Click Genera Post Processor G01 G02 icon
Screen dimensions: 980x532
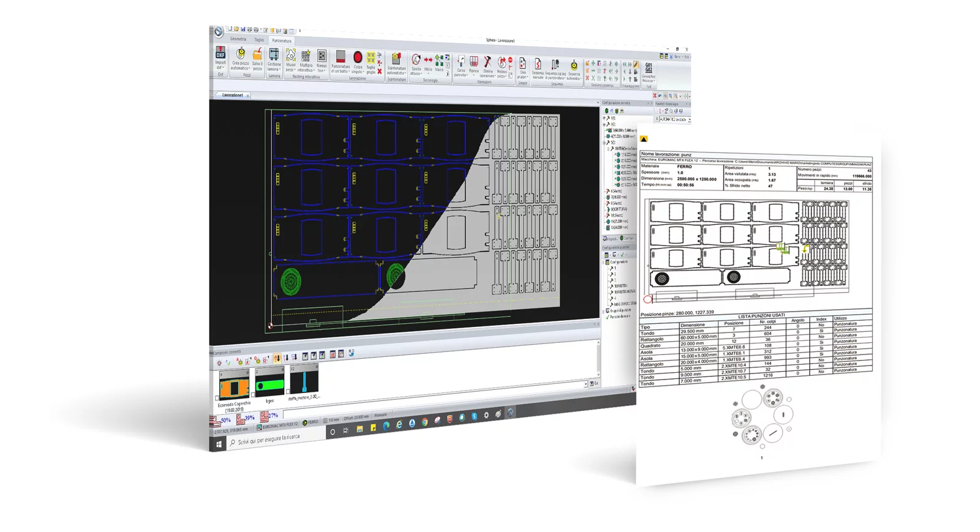649,67
